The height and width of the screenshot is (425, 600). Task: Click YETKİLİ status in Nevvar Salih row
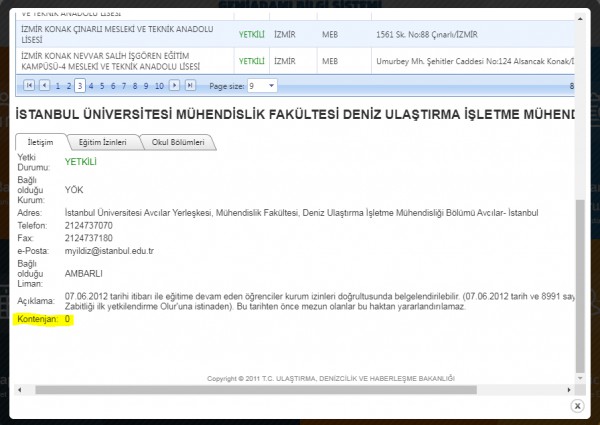click(251, 61)
